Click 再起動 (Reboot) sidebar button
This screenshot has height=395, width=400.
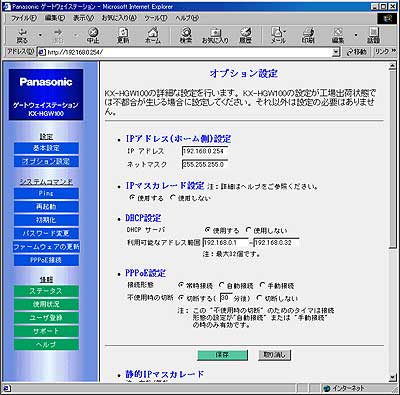pos(46,207)
